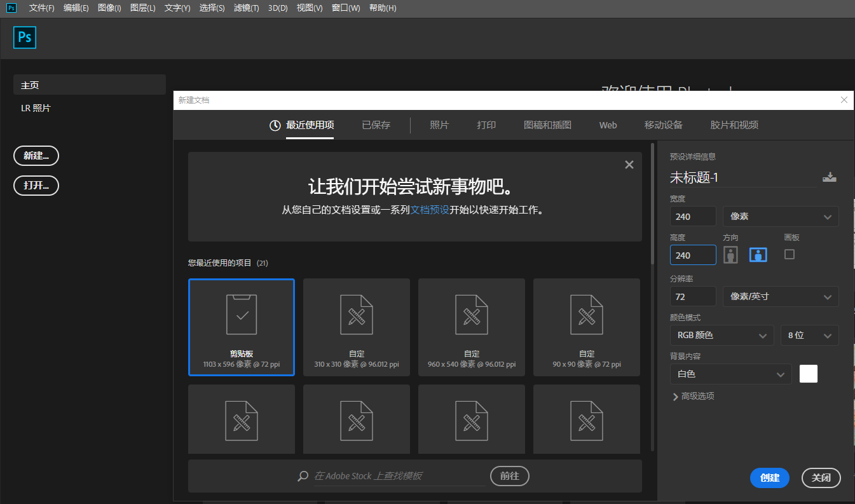The image size is (855, 504).
Task: Expand 高级选项 advanced options
Action: [x=693, y=396]
